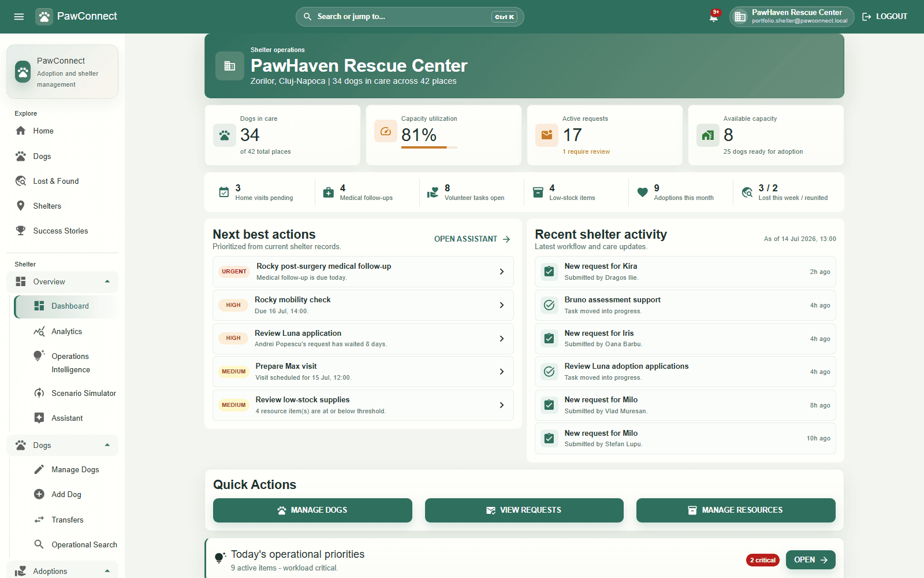Image resolution: width=924 pixels, height=578 pixels.
Task: Collapse the Overview sidebar section
Action: coord(107,281)
